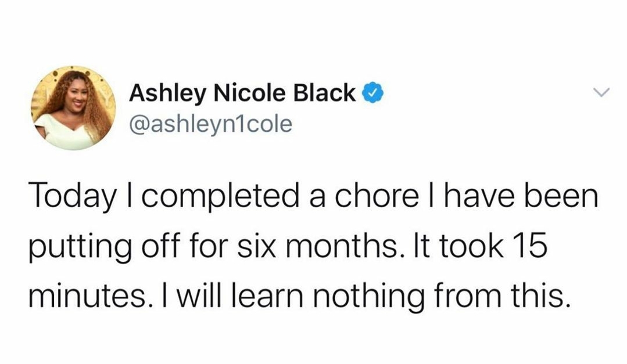
Task: Visit the @ashleyn1cole handle link
Action: click(210, 124)
